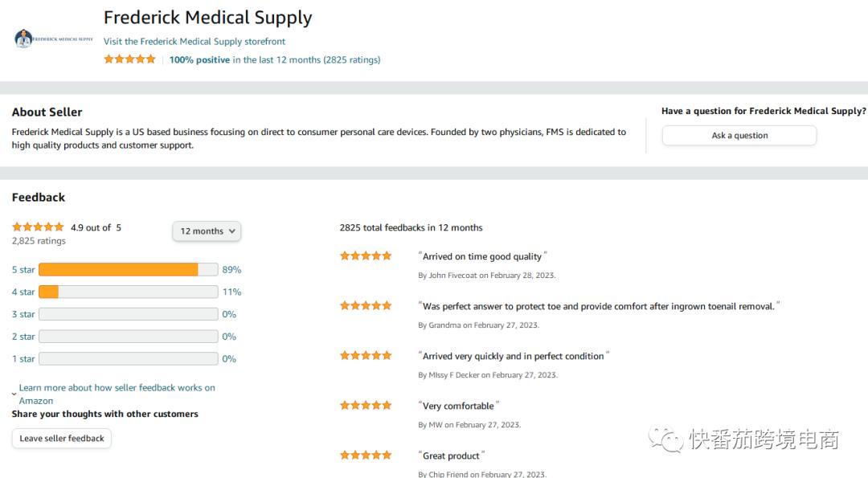The width and height of the screenshot is (868, 478).
Task: Click the 3 star filter link
Action: click(23, 314)
